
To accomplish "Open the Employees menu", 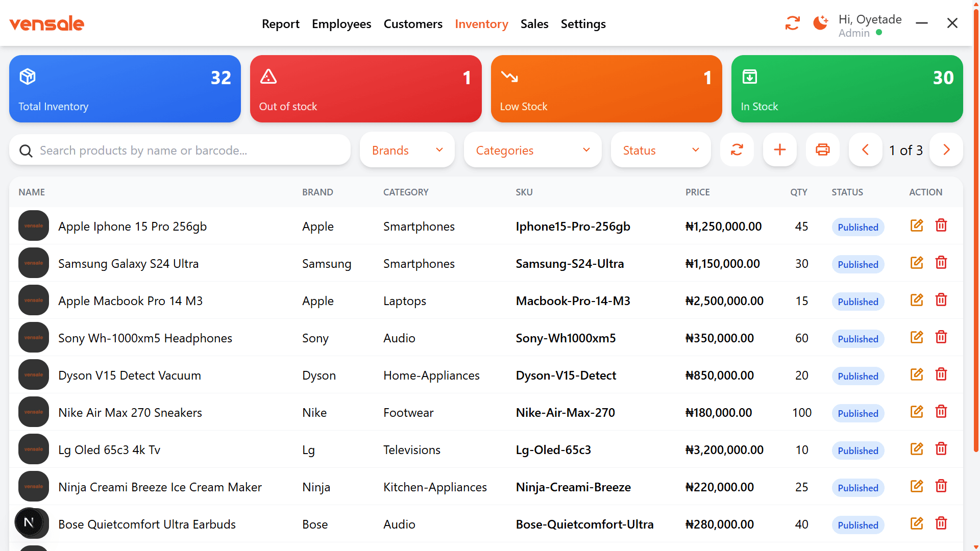I will click(341, 24).
